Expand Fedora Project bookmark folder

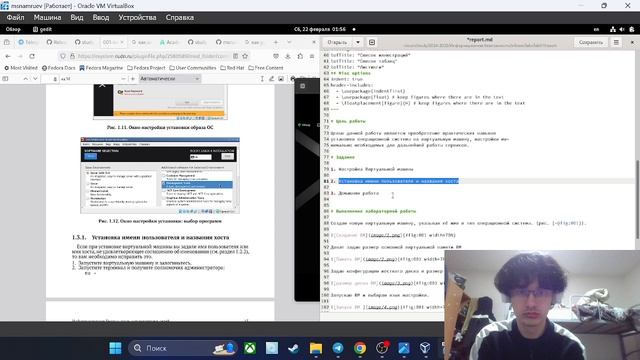point(146,68)
